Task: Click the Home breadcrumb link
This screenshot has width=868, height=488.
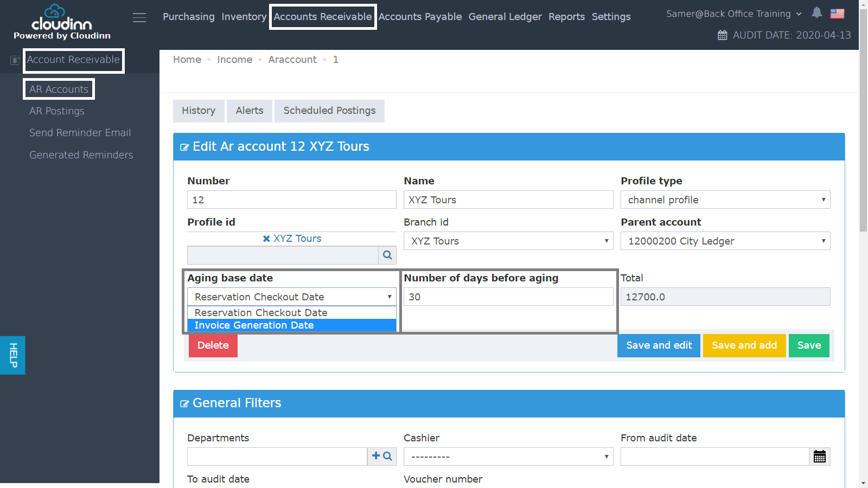Action: pyautogui.click(x=187, y=60)
